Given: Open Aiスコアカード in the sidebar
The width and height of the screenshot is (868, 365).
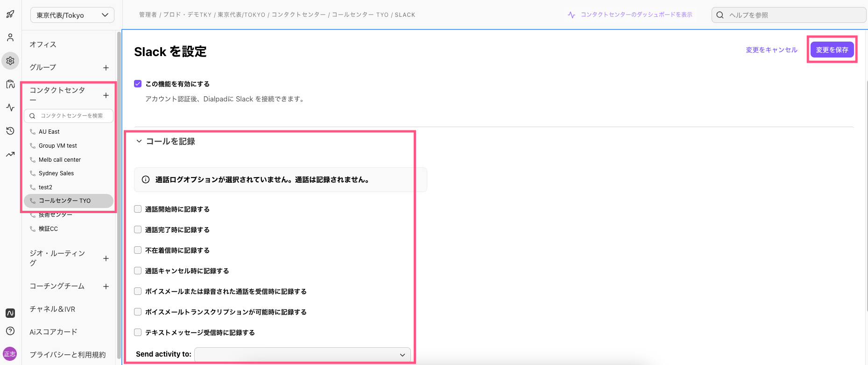Looking at the screenshot, I should coord(53,332).
